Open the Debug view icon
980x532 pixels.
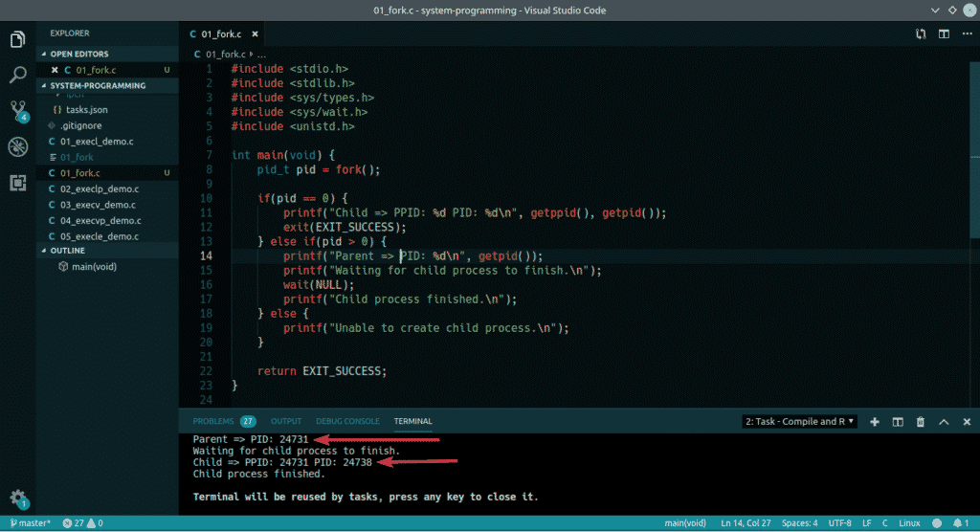17,146
